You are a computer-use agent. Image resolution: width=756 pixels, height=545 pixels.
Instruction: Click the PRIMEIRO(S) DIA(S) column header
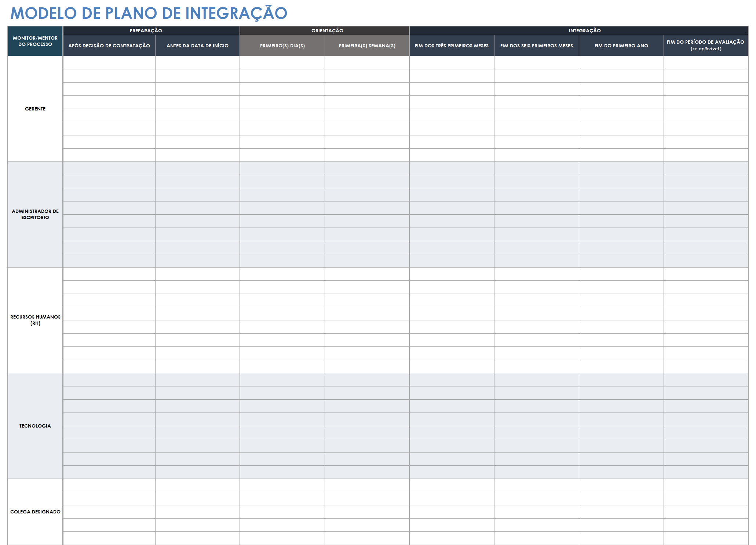tap(282, 46)
